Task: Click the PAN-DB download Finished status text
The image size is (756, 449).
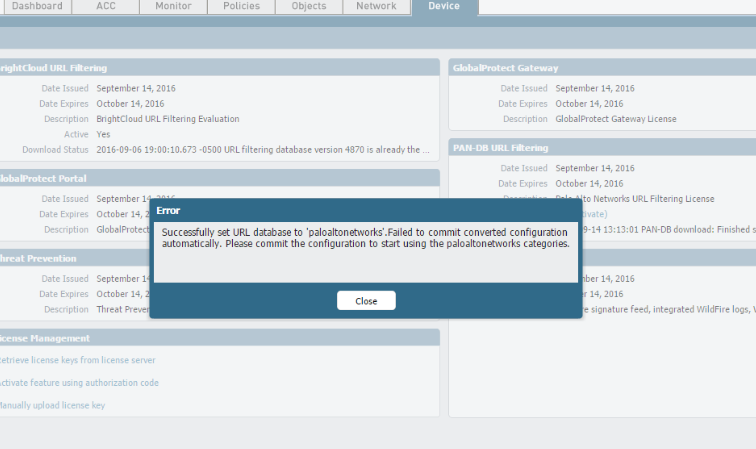Action: pos(670,230)
